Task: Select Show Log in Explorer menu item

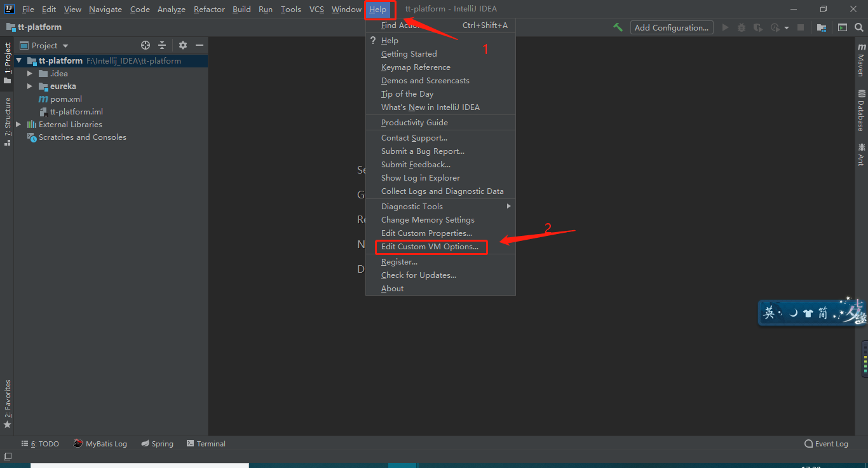Action: 440,178
